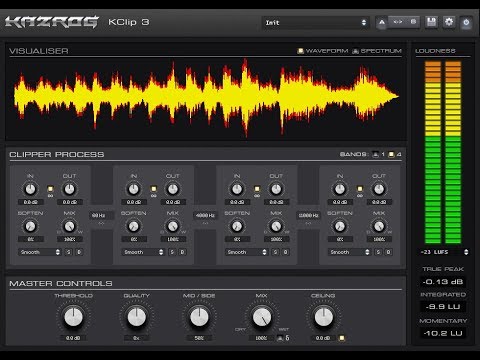The width and height of the screenshot is (480, 360).
Task: Click the master THRESHOLD knob
Action: 73,317
